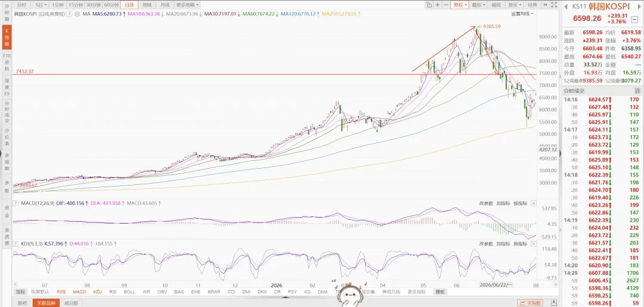Enter fullscreen chart mode icon
Viewport: 644px width, 307px height.
[x=554, y=5]
